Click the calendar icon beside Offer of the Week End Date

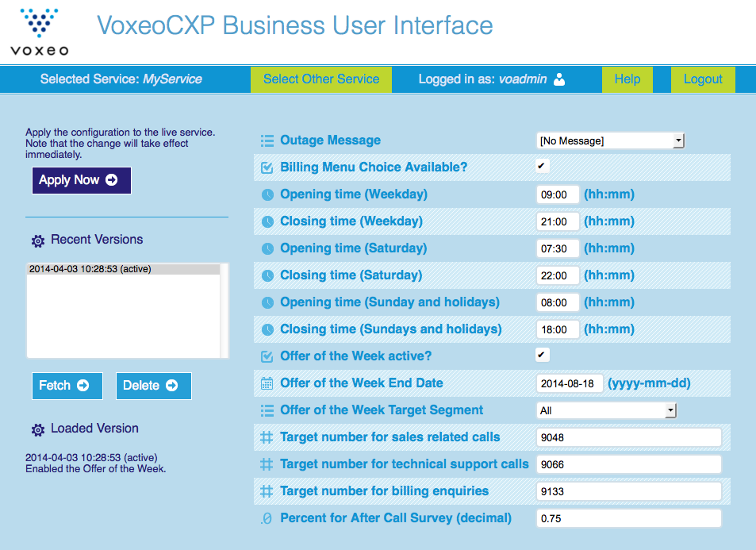point(267,384)
